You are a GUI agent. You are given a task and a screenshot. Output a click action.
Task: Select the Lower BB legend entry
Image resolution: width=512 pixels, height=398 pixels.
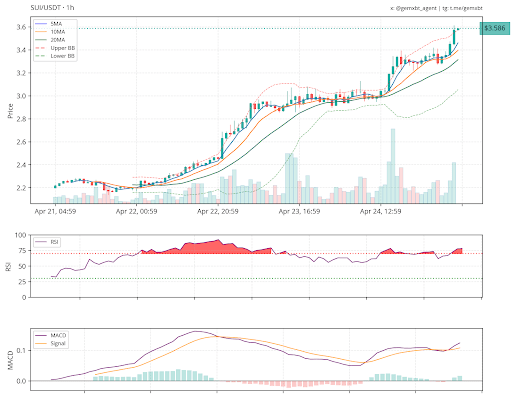click(x=55, y=56)
